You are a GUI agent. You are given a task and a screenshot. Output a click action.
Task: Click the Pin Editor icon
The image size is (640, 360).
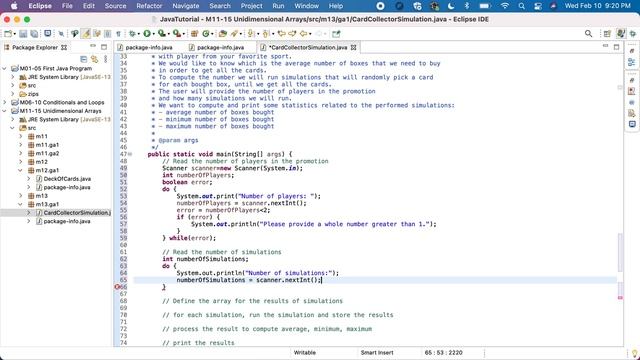coord(336,34)
